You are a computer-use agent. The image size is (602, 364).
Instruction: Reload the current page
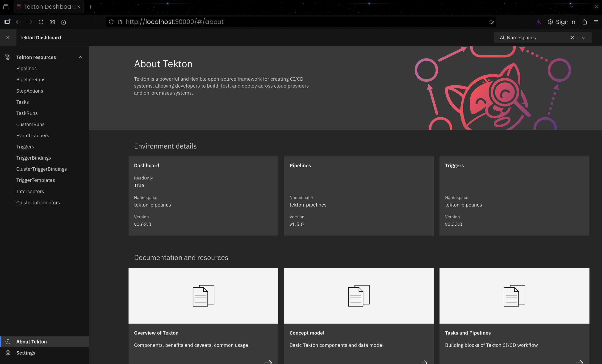[x=41, y=22]
